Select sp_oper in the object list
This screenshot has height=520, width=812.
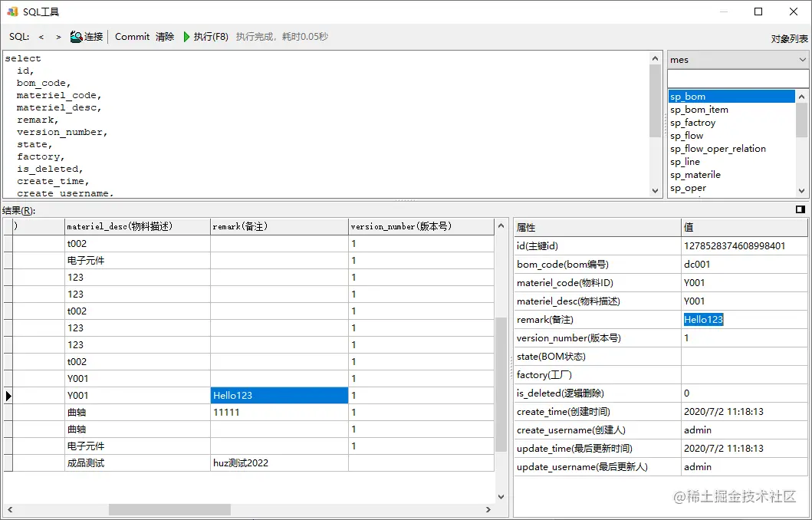click(x=731, y=188)
